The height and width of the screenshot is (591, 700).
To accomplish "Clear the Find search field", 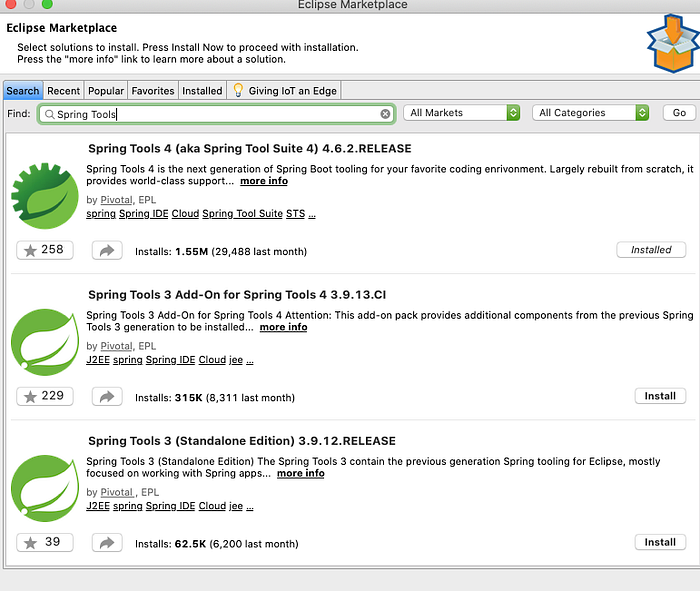I will tap(385, 114).
